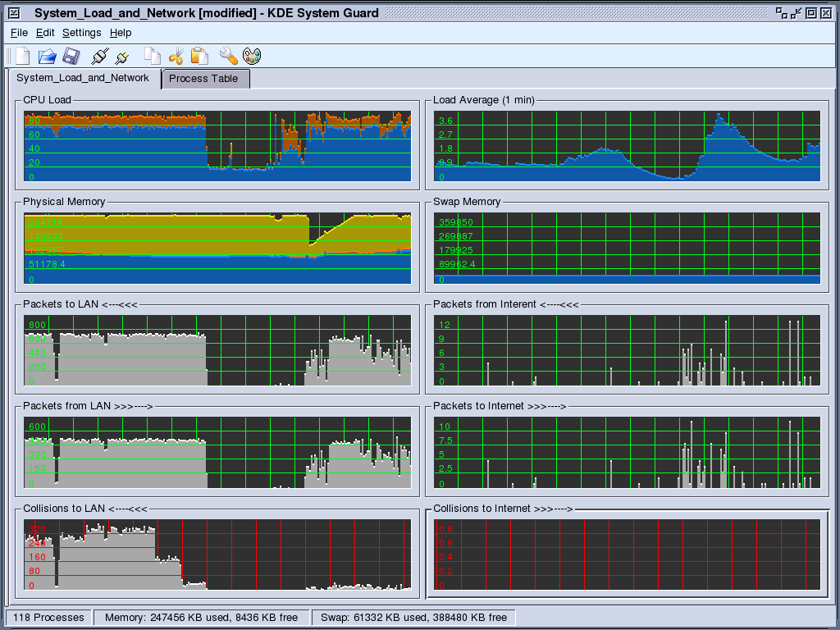The image size is (840, 630).
Task: Open the File menu
Action: (x=19, y=33)
